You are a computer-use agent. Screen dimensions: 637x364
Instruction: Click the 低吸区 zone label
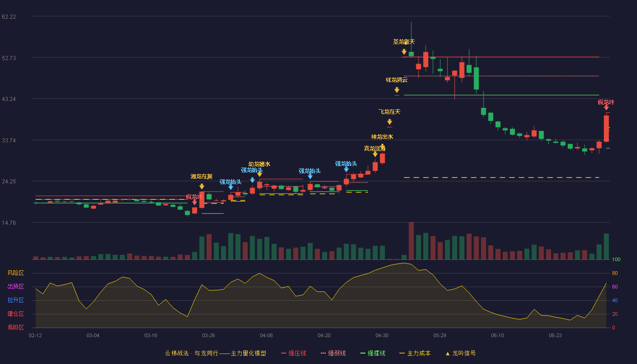point(15,328)
